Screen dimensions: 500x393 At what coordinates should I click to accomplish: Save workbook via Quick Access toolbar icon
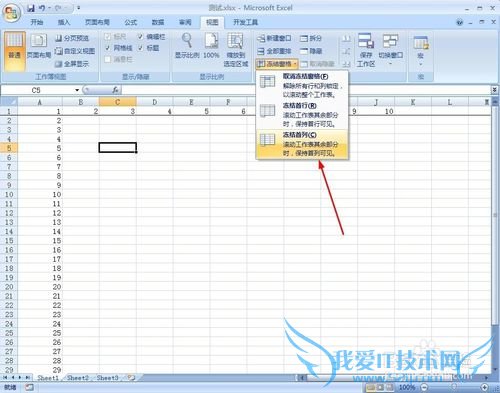31,8
